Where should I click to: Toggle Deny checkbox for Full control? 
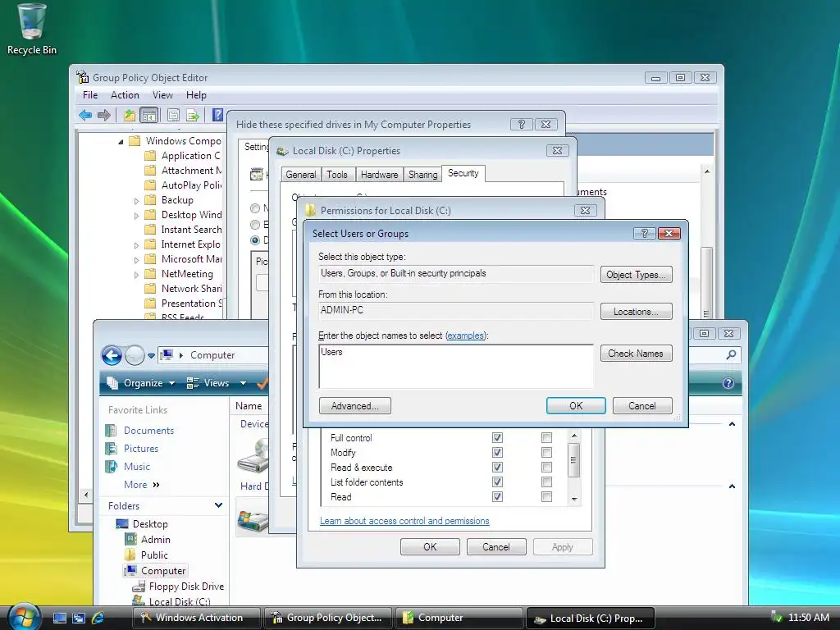click(x=546, y=438)
